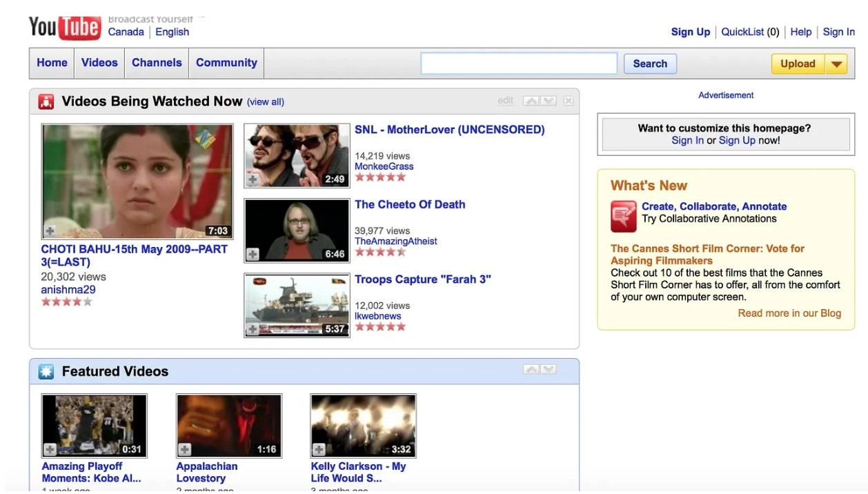The width and height of the screenshot is (868, 494).
Task: Add SNL MotherLover to QuickList plus icon
Action: click(x=253, y=179)
